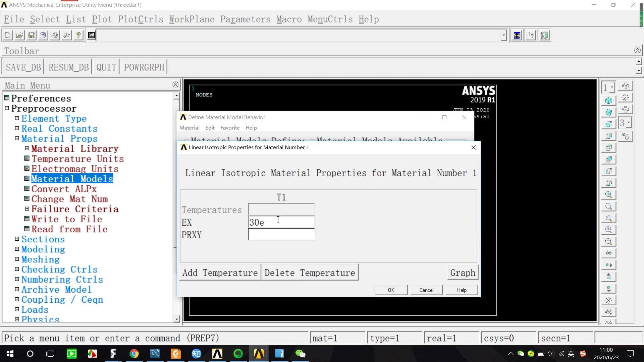The width and height of the screenshot is (644, 362).
Task: Open the Parameters menu
Action: 245,19
